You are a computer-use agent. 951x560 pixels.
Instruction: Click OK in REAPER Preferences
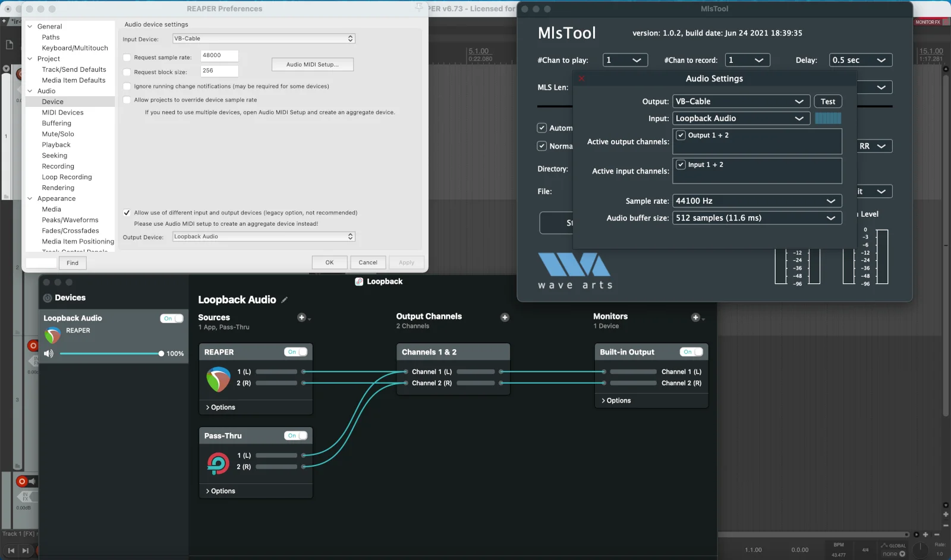[x=329, y=262]
